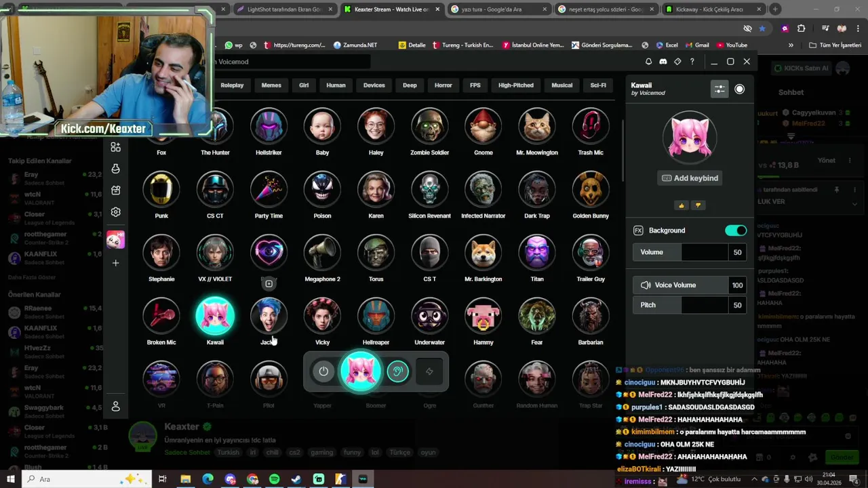This screenshot has height=488, width=868.
Task: Open YouTube bookmark in browser
Action: [x=731, y=45]
